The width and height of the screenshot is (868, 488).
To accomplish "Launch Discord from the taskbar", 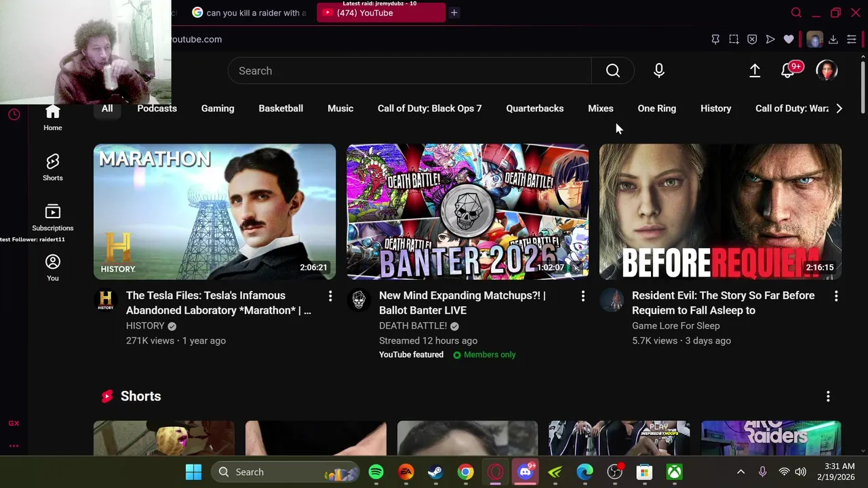I will coord(526,472).
